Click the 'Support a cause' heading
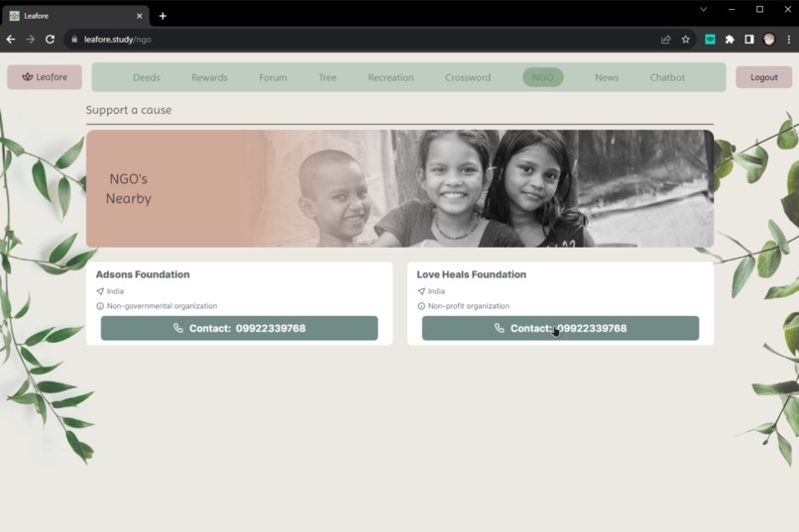Screen dimensions: 799x532 pyautogui.click(x=129, y=110)
